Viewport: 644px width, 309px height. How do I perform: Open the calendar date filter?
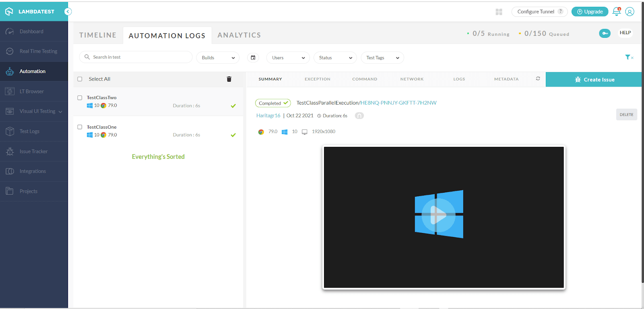(253, 58)
